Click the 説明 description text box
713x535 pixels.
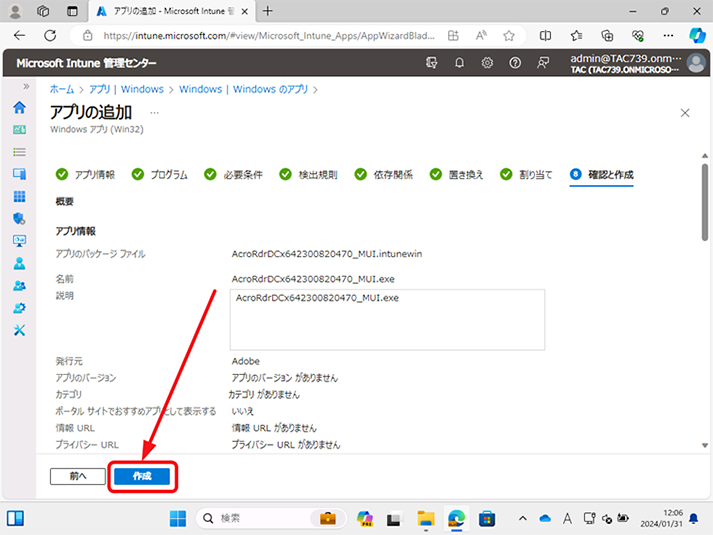(387, 320)
